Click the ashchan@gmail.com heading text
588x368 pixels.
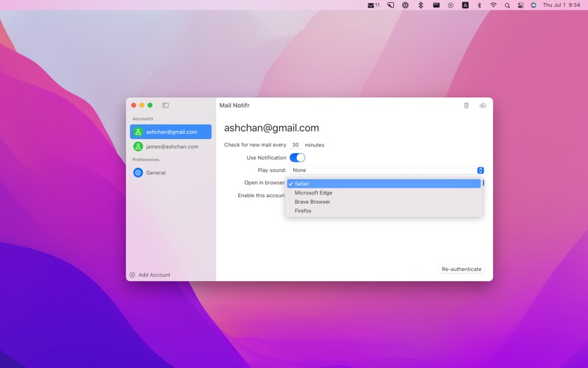pos(271,128)
